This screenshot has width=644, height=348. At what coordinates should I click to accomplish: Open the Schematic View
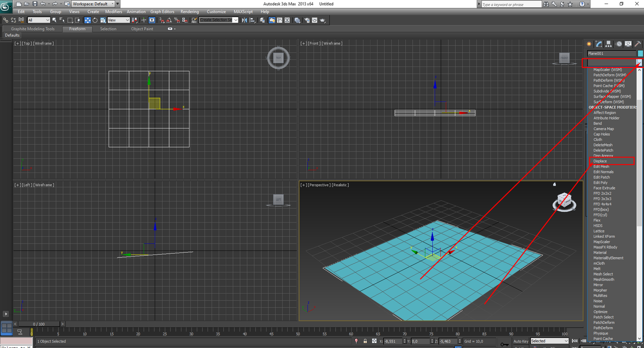click(287, 20)
